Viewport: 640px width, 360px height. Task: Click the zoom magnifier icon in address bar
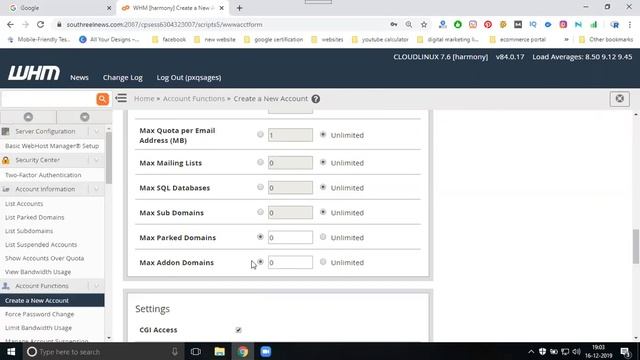(x=409, y=24)
